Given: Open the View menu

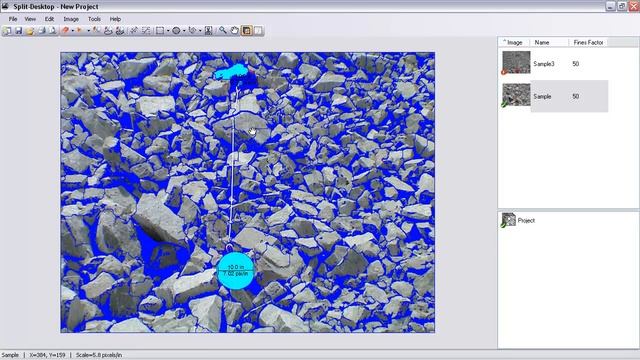Looking at the screenshot, I should tap(30, 19).
